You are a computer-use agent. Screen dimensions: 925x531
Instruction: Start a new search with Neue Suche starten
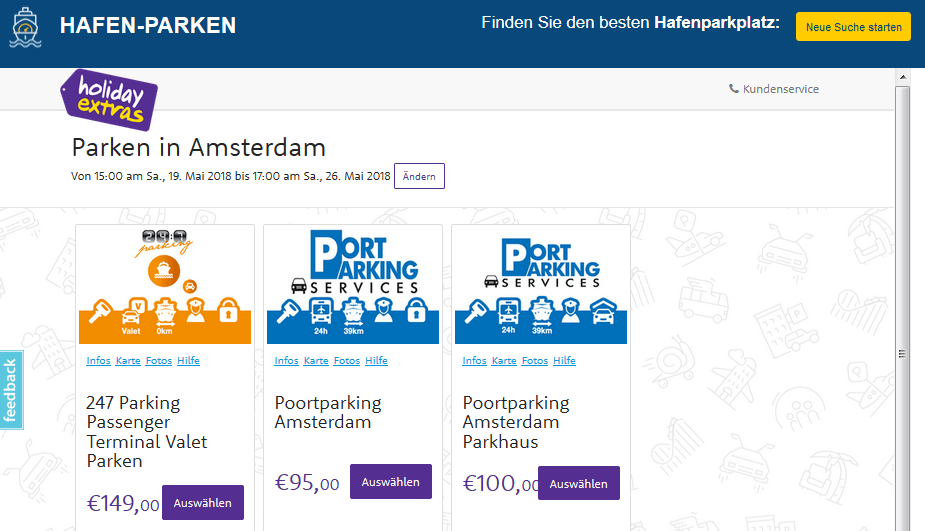click(853, 27)
